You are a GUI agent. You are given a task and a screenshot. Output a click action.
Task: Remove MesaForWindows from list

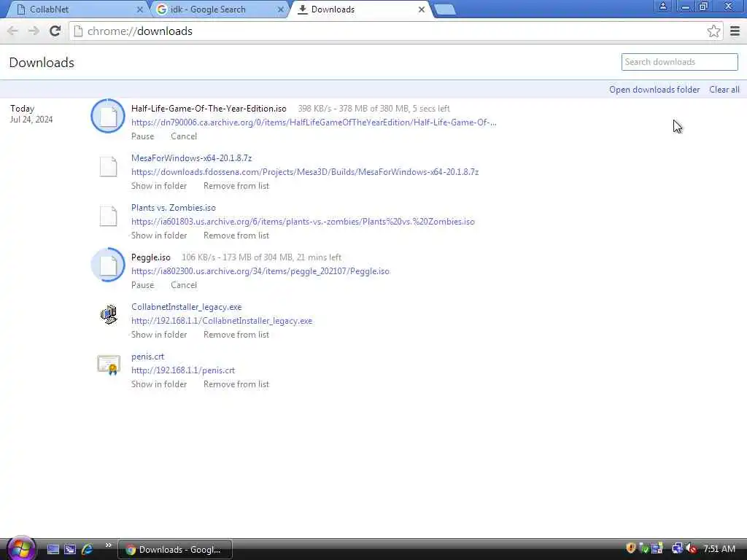[x=236, y=186]
